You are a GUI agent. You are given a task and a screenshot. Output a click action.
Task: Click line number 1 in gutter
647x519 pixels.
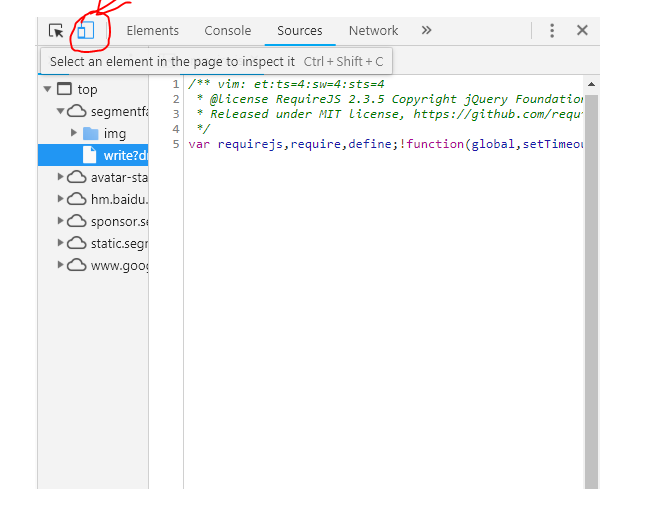(176, 84)
